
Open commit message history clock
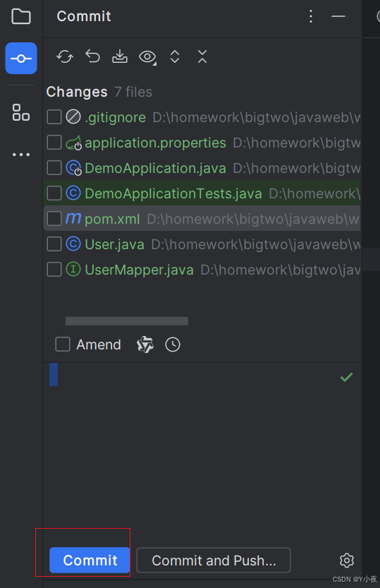[173, 344]
